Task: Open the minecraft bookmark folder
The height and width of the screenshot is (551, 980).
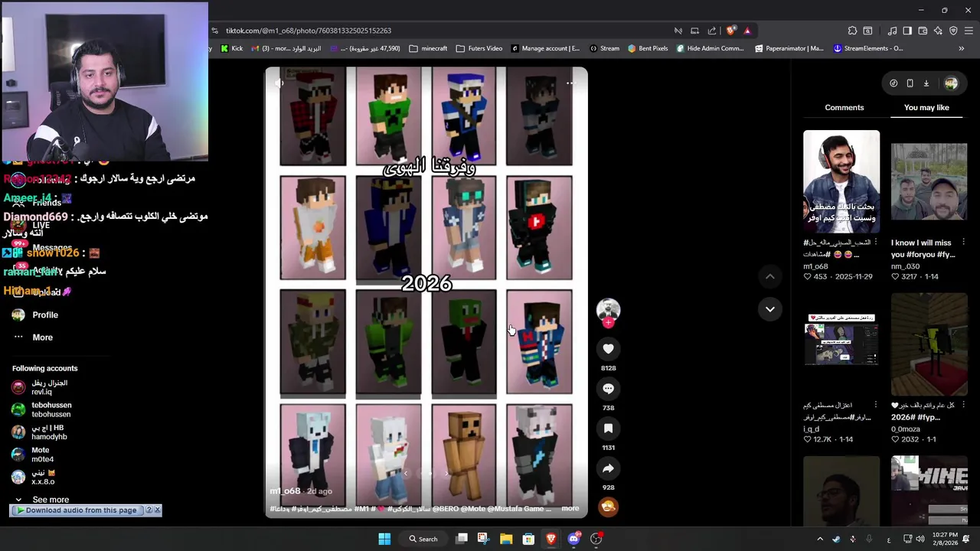Action: [x=428, y=48]
